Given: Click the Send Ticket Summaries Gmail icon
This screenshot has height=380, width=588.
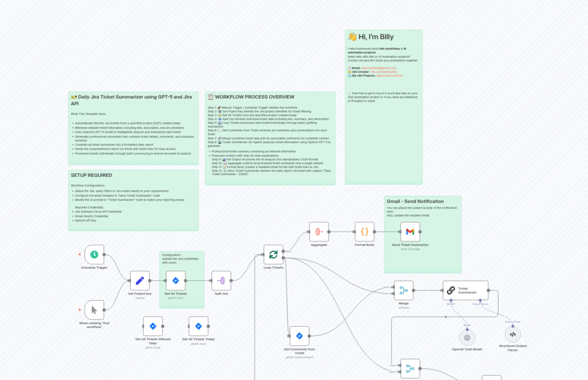Looking at the screenshot, I should pos(410,232).
